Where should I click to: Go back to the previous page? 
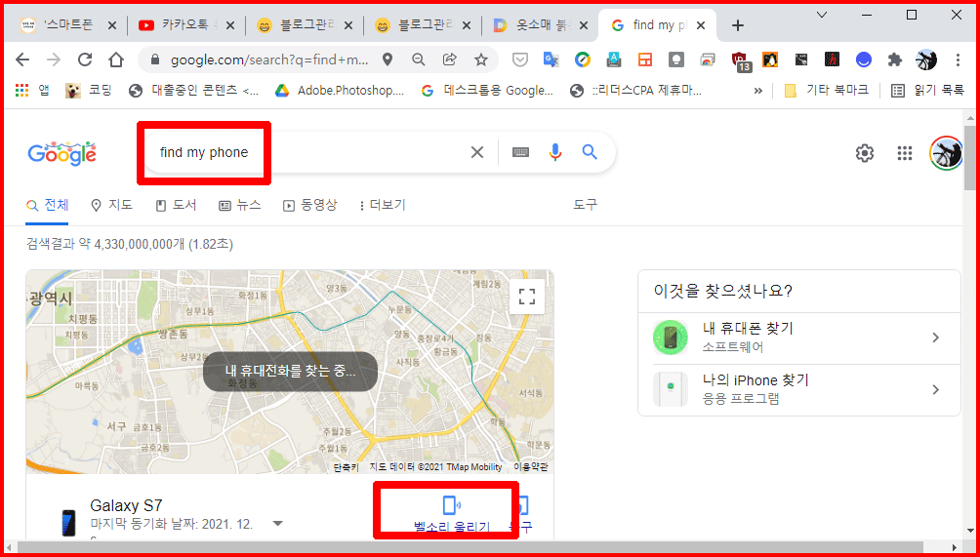(22, 60)
